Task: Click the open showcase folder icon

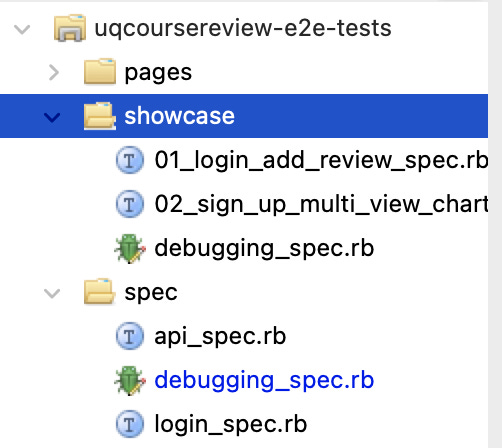Action: point(100,116)
